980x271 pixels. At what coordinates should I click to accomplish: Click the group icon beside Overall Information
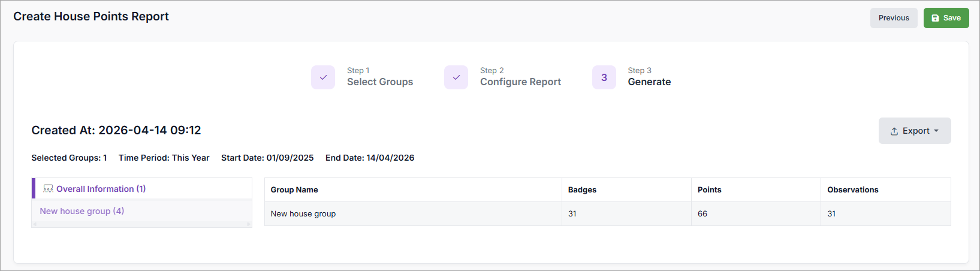tap(49, 189)
